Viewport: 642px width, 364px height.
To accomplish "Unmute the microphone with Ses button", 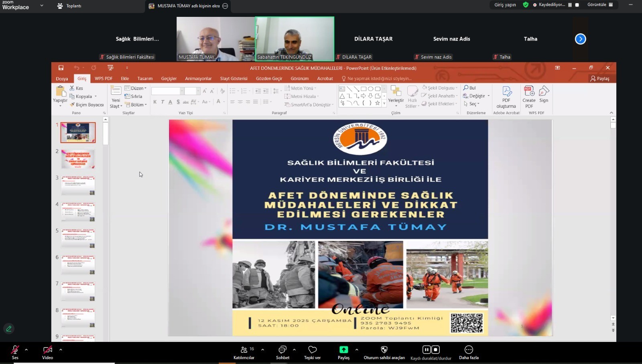I will [x=15, y=350].
